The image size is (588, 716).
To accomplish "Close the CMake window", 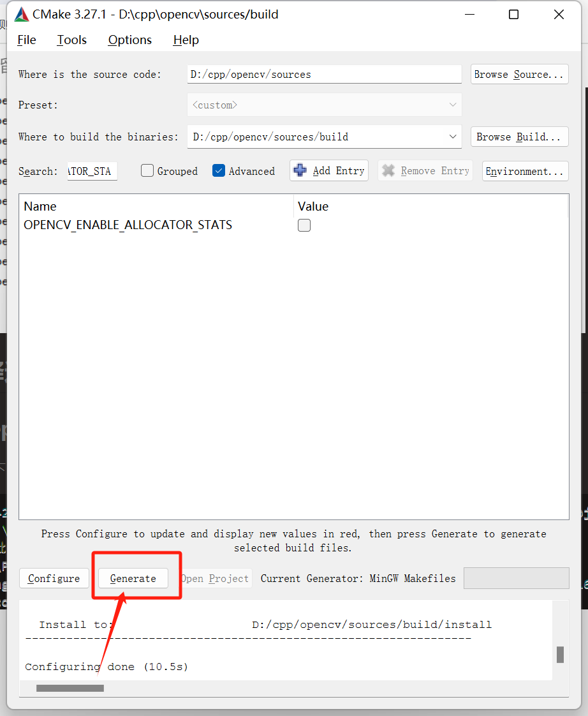I will (559, 15).
